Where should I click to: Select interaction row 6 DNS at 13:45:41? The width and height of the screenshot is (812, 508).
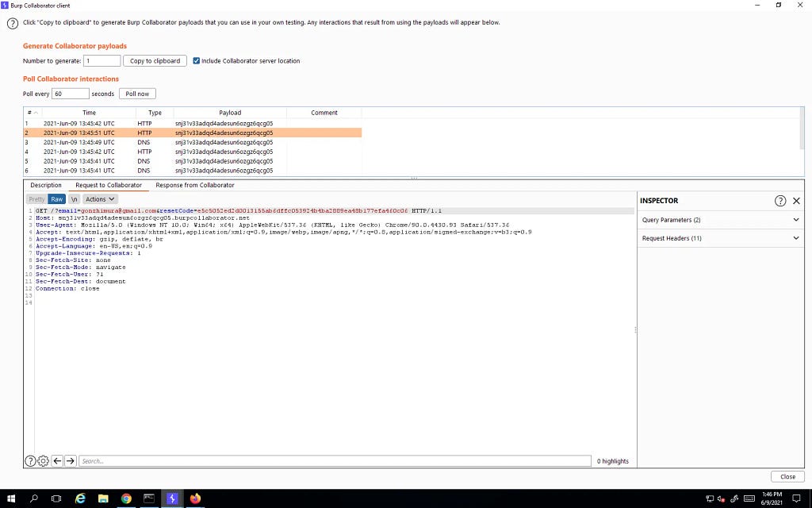coord(193,171)
